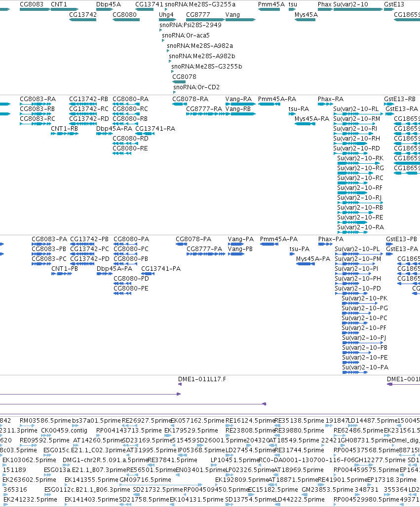Click the CG8083-RA transcript
The height and width of the screenshot is (507, 420).
point(35,104)
